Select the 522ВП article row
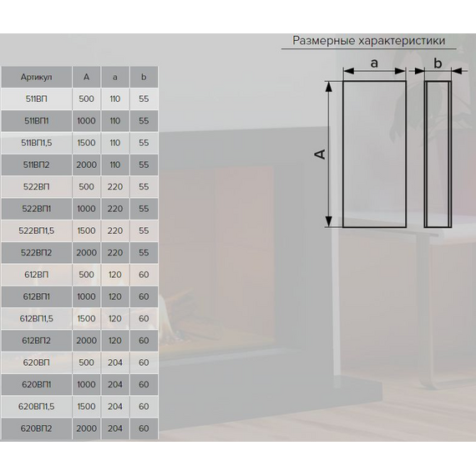 79,187
